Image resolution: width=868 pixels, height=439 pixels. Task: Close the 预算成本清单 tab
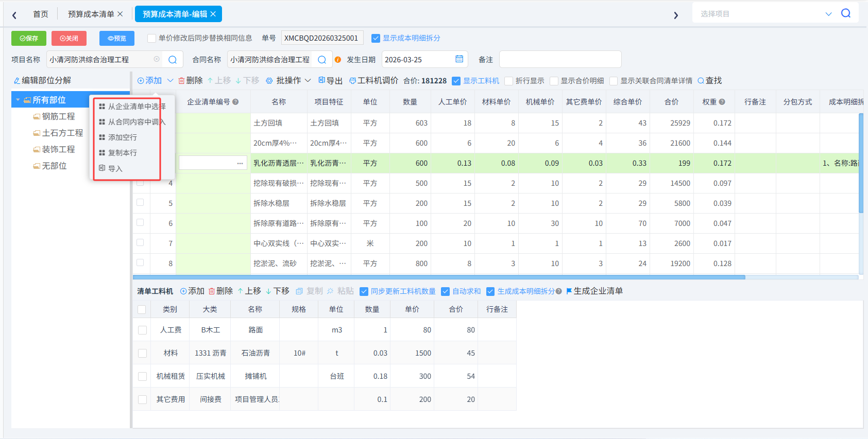pos(120,14)
